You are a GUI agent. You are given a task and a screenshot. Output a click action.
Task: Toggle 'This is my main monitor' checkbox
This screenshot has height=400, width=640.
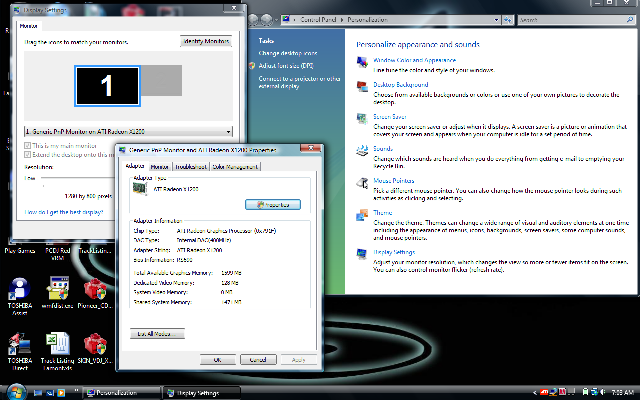pos(27,146)
